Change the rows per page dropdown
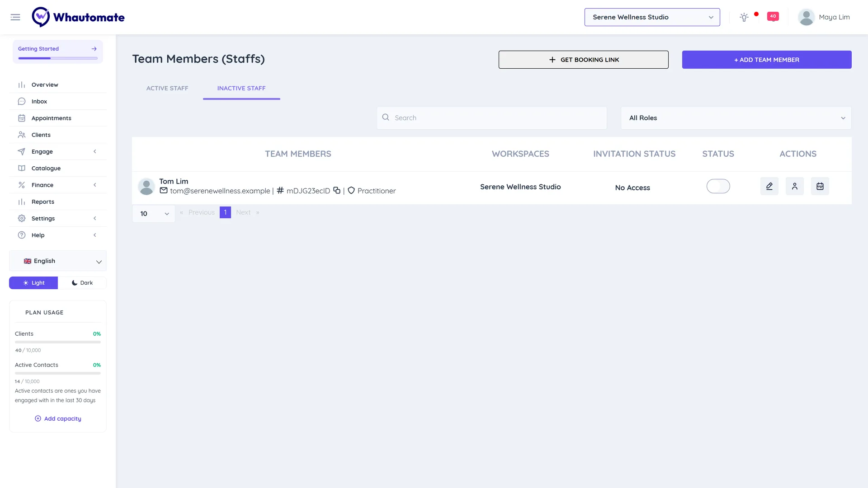The height and width of the screenshot is (488, 868). [x=154, y=214]
